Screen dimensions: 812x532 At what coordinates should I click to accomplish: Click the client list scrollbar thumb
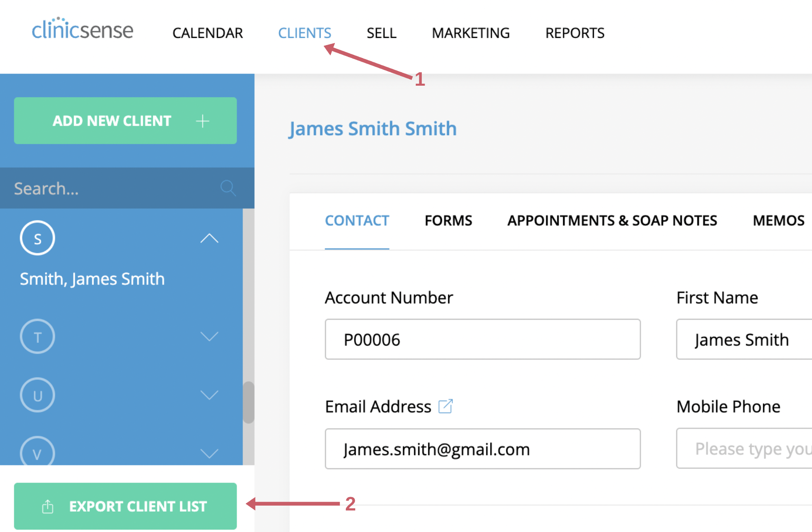pyautogui.click(x=249, y=402)
